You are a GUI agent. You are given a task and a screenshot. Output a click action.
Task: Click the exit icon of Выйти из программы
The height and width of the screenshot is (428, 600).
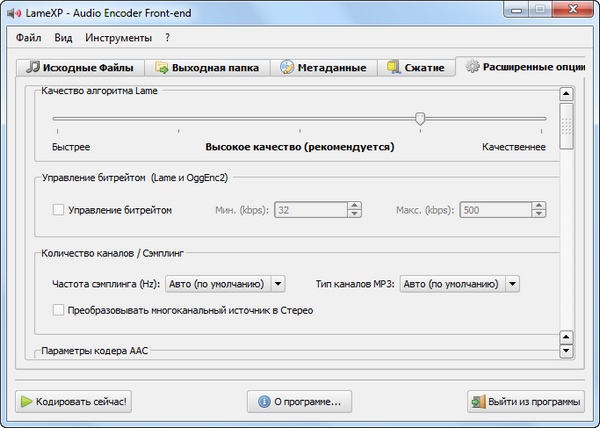pos(476,402)
